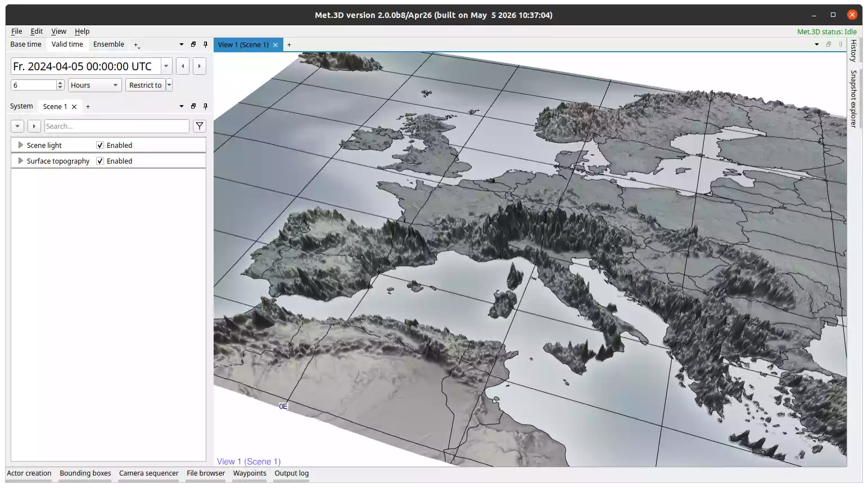Switch to the Valid time tab

67,44
